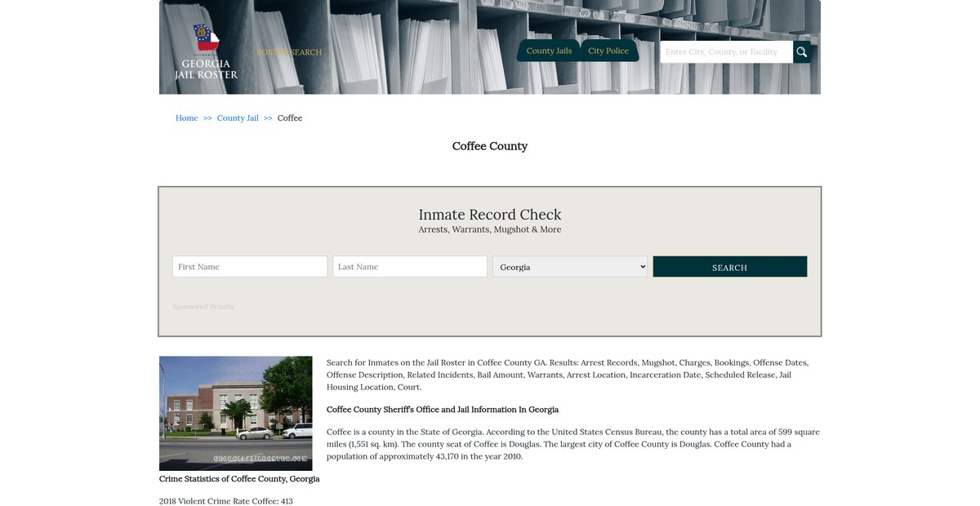Click the Inmate Record Check title
The height and width of the screenshot is (506, 980).
pos(490,215)
